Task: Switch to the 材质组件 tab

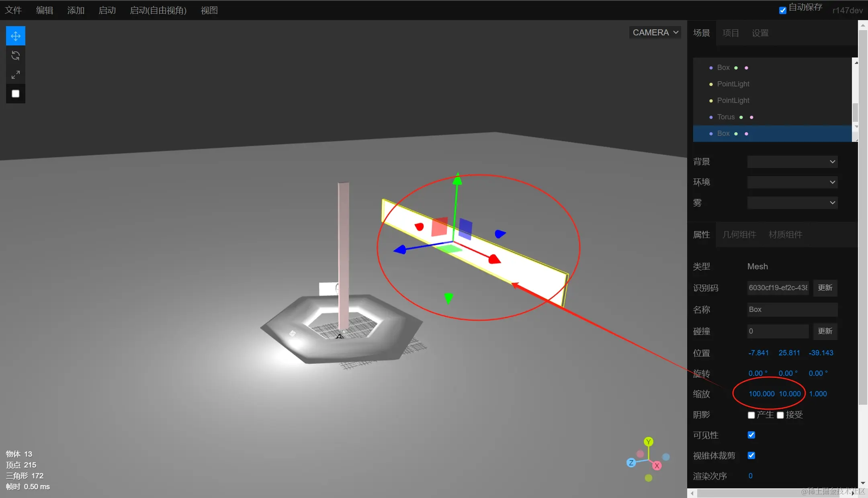Action: point(785,235)
